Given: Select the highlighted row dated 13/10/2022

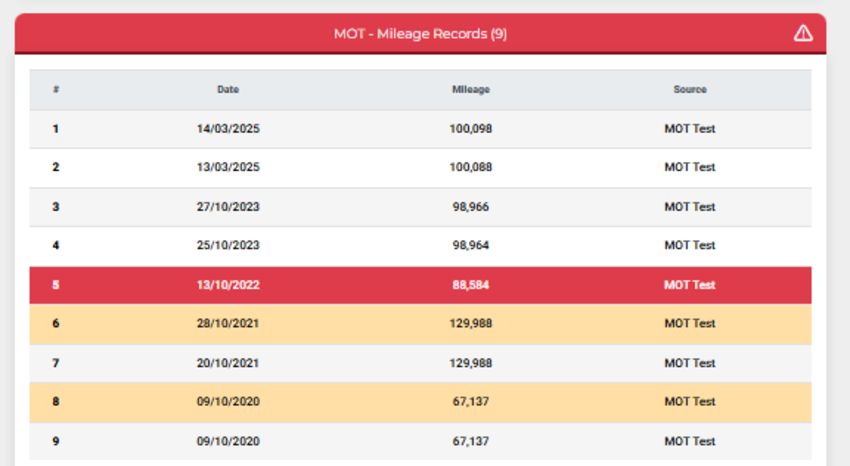Looking at the screenshot, I should click(x=420, y=285).
